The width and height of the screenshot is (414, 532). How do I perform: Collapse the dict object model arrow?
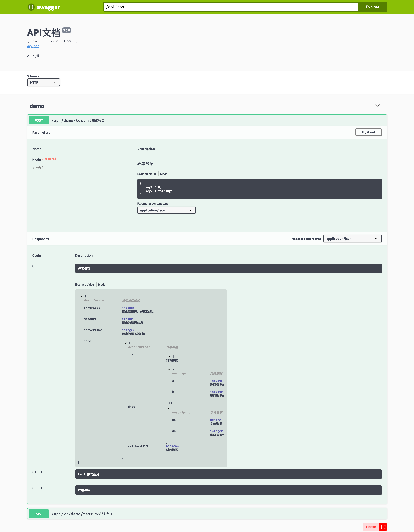click(x=169, y=409)
